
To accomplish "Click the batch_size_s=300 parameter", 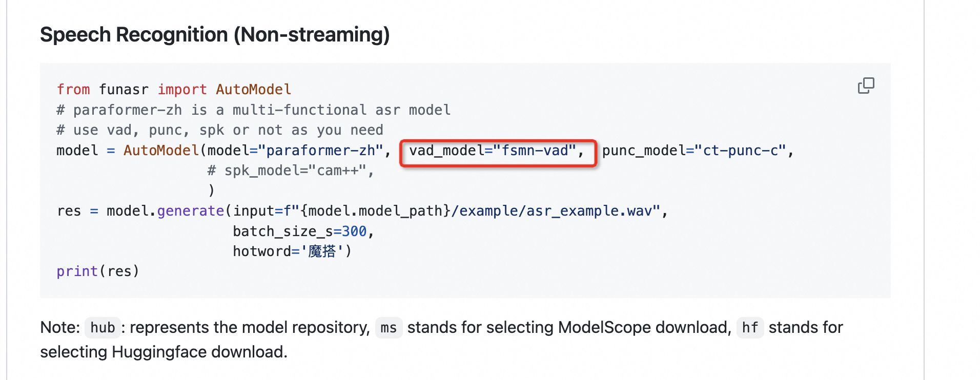I will pyautogui.click(x=300, y=231).
